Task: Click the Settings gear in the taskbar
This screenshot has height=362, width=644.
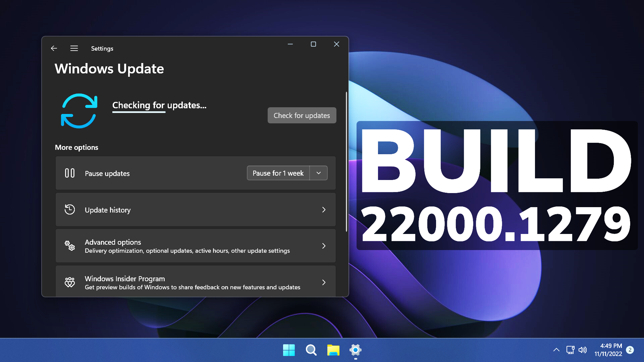Action: 355,350
